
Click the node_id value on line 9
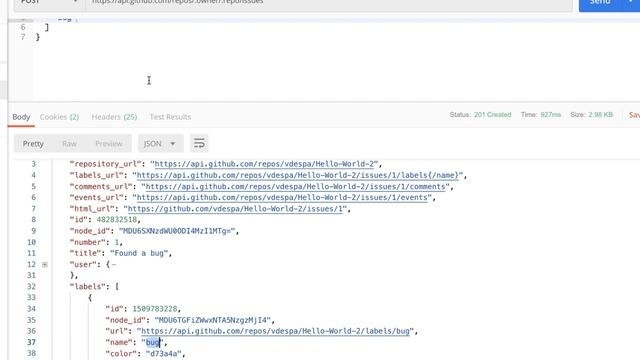pyautogui.click(x=177, y=231)
